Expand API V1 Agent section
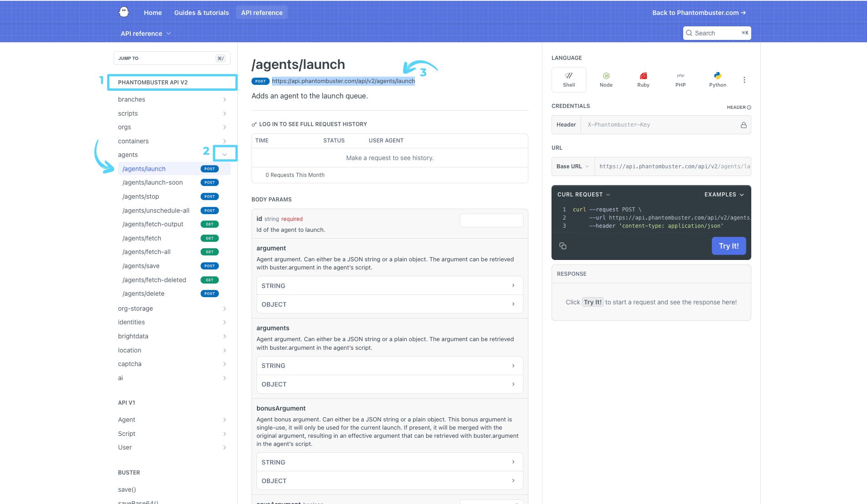 tap(225, 420)
